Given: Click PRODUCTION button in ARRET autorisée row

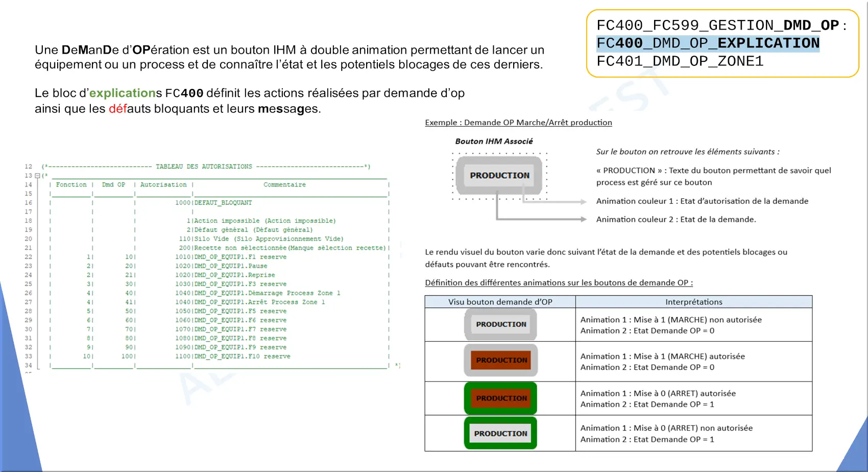Looking at the screenshot, I should (501, 398).
